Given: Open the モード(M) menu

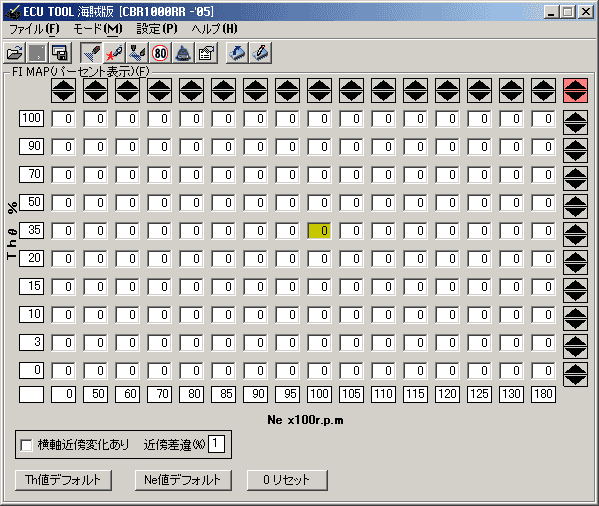Looking at the screenshot, I should tap(97, 29).
